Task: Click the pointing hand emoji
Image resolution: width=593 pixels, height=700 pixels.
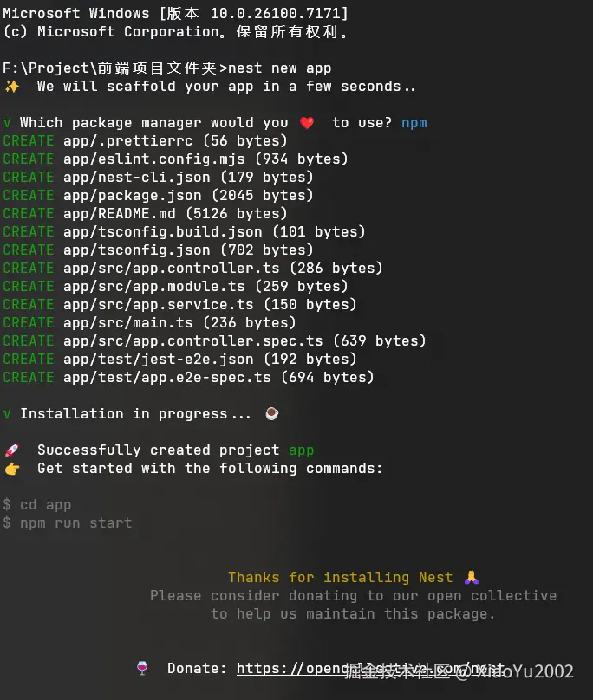Action: 11,469
